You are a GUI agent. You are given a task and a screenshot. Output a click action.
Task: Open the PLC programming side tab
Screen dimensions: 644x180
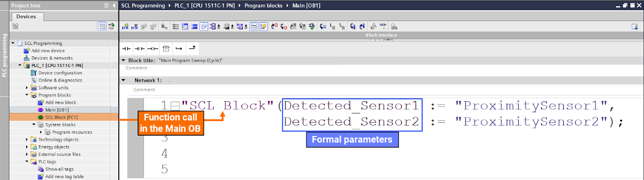pyautogui.click(x=4, y=55)
